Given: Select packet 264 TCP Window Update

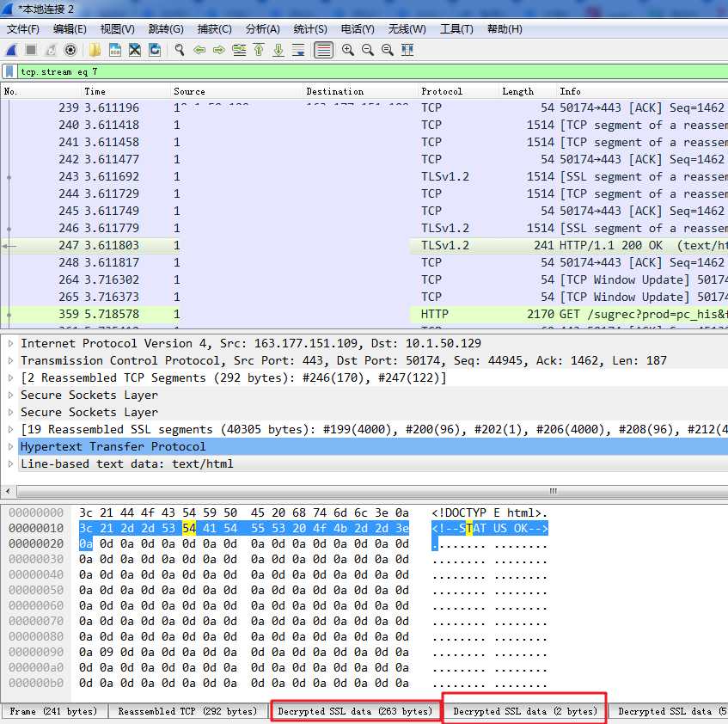Looking at the screenshot, I should pyautogui.click(x=364, y=279).
